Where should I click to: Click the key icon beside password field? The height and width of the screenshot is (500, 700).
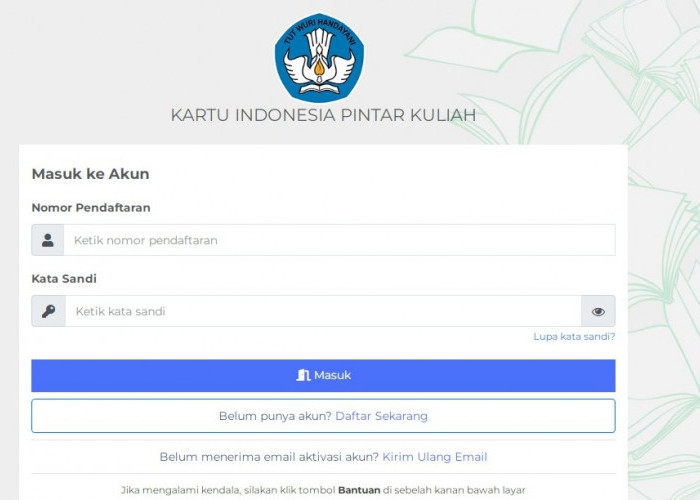[x=48, y=311]
